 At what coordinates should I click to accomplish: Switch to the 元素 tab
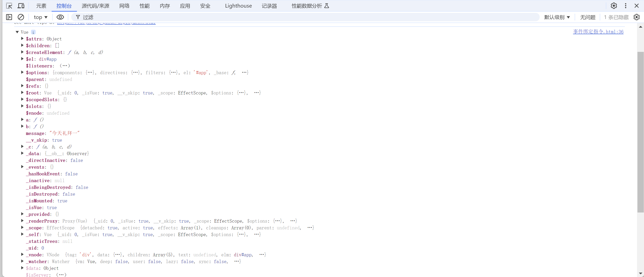point(41,6)
